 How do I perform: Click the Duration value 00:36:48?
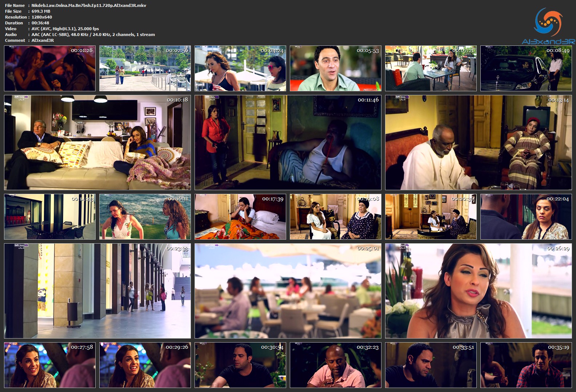[x=40, y=23]
